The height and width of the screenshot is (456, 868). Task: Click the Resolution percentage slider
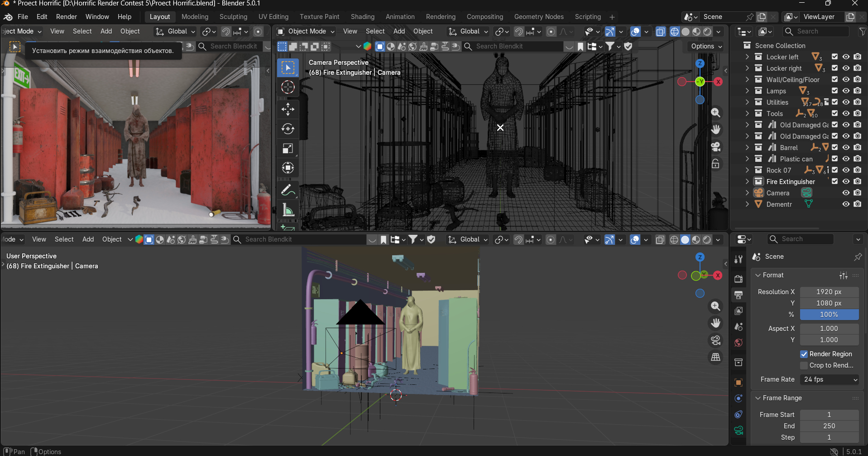(x=829, y=315)
